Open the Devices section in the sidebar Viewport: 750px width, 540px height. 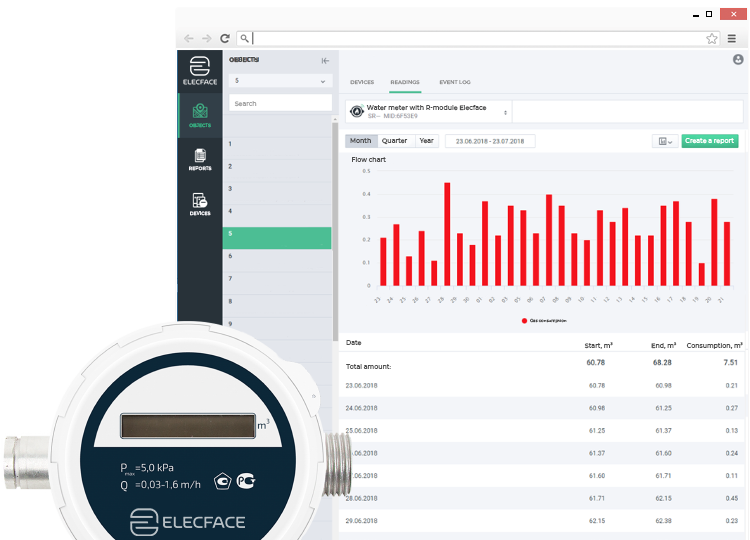(x=200, y=204)
